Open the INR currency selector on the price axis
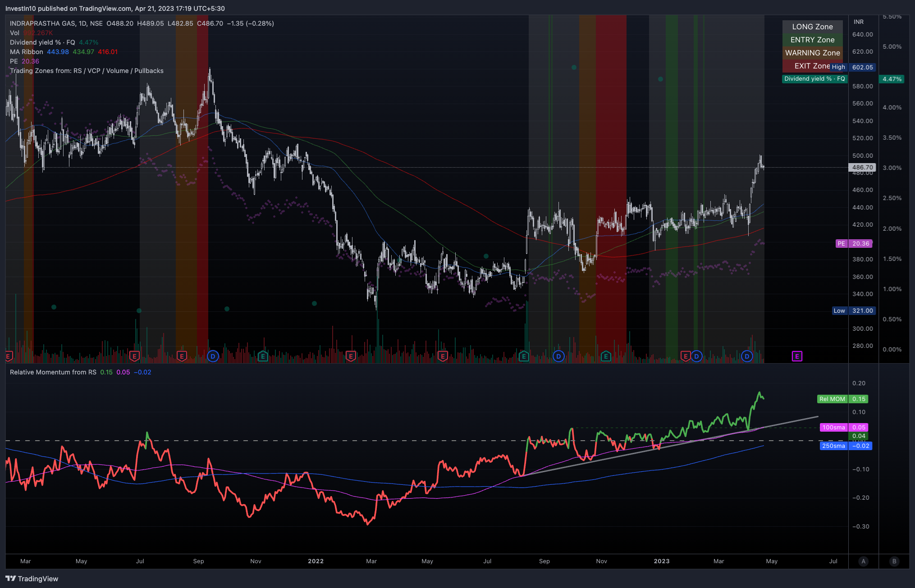The width and height of the screenshot is (915, 588). click(x=859, y=22)
